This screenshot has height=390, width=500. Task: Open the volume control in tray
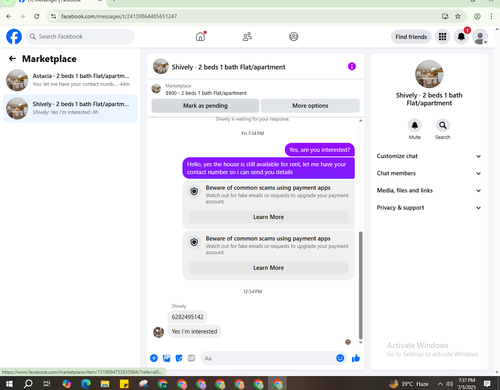(449, 384)
